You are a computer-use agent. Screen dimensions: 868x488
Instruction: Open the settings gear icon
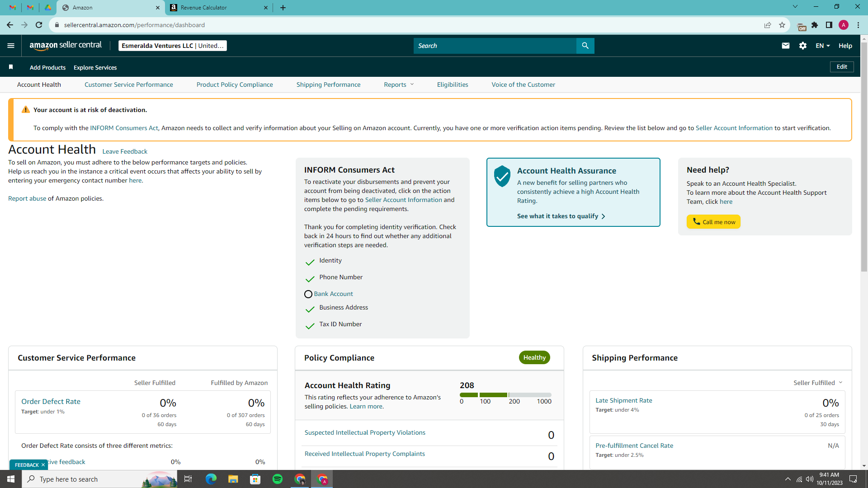click(x=802, y=46)
